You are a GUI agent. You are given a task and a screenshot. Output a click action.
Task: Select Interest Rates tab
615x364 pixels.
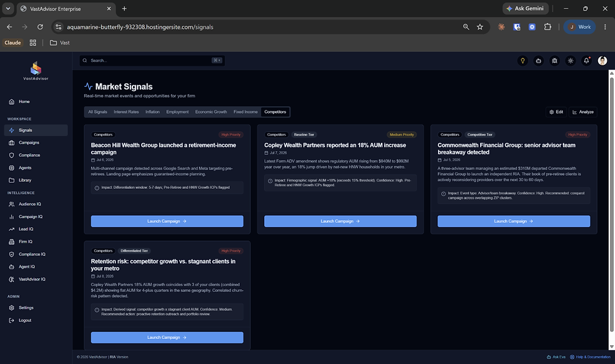pyautogui.click(x=126, y=112)
